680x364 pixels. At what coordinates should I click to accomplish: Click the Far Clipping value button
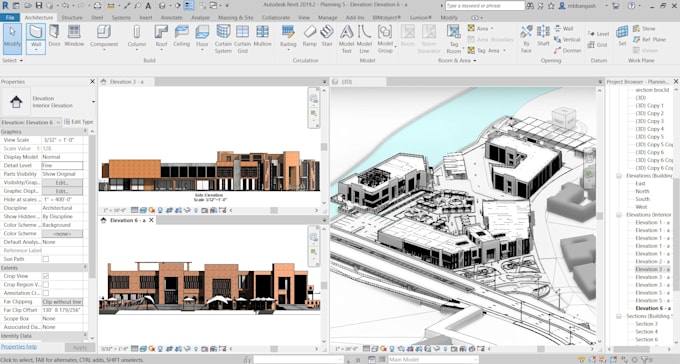coord(62,302)
